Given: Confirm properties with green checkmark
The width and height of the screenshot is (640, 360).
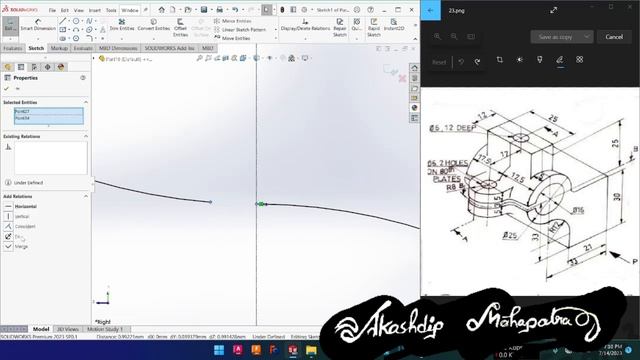Looking at the screenshot, I should 6,89.
